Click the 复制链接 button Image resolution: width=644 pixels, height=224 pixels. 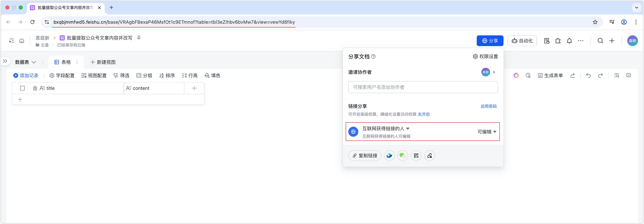(364, 156)
